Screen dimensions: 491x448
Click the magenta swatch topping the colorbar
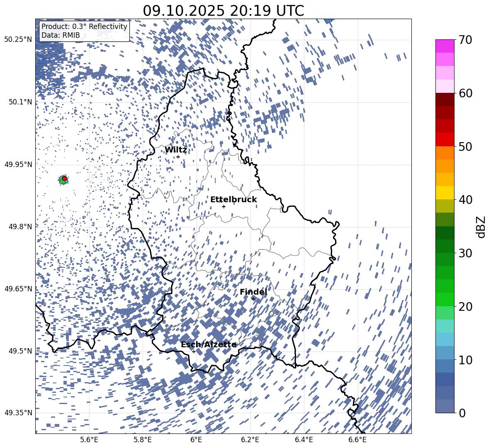(445, 46)
